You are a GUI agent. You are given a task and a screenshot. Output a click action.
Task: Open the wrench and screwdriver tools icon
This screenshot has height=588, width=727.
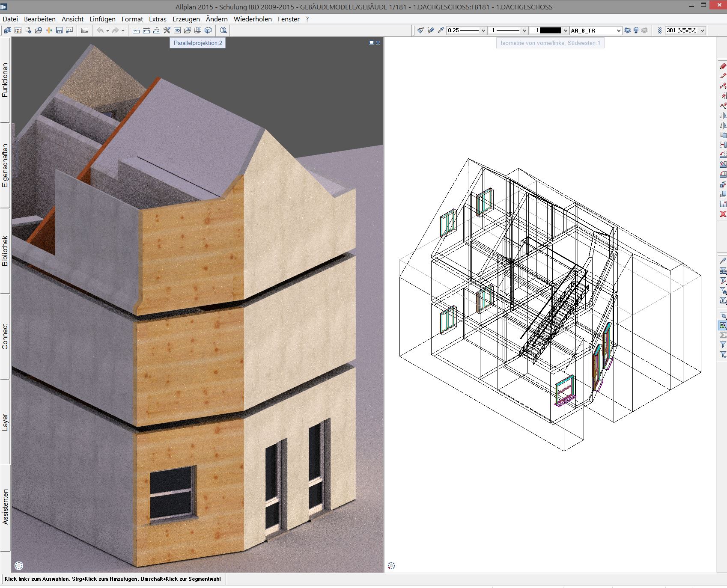click(167, 30)
